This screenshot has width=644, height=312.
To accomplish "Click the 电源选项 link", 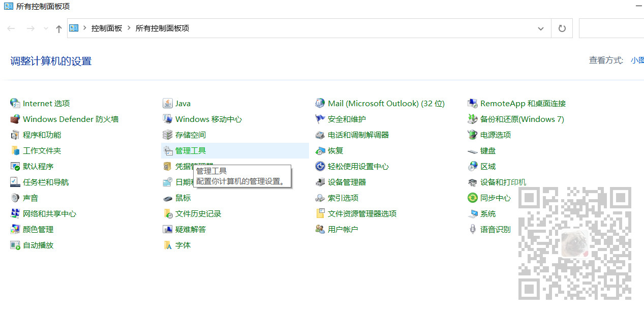I will click(496, 135).
